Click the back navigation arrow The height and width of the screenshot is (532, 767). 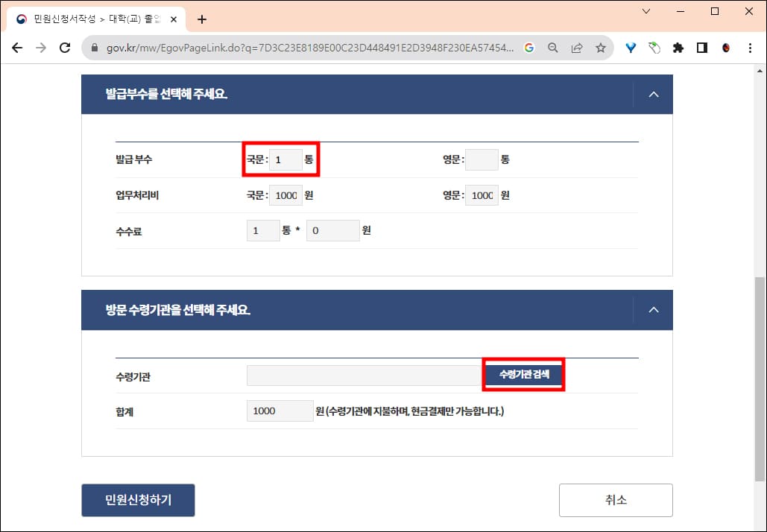(17, 47)
